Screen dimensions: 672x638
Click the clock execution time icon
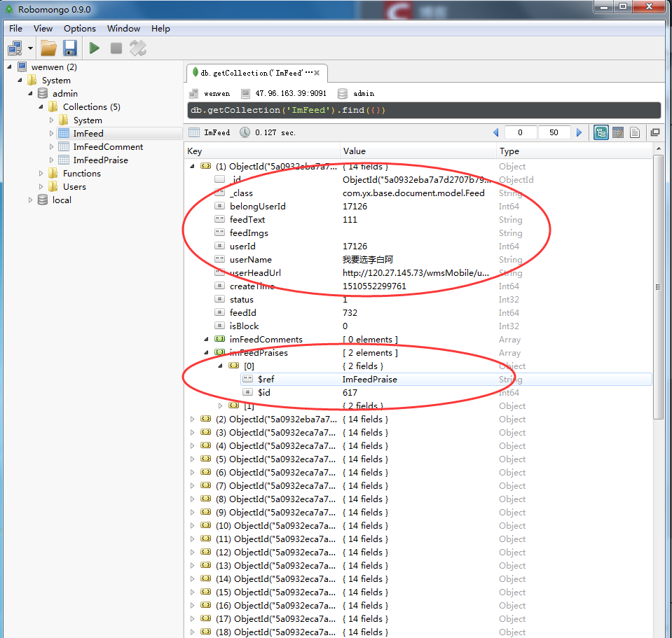[245, 132]
